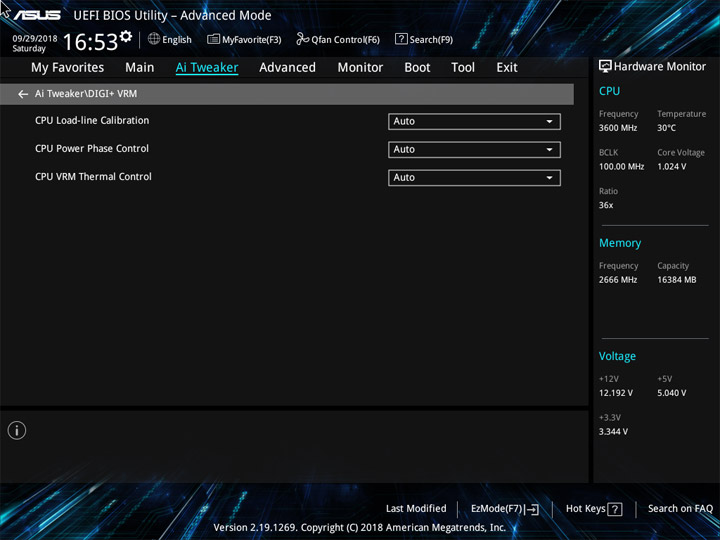Click the info icon in the help panel
The height and width of the screenshot is (540, 720).
pyautogui.click(x=17, y=430)
